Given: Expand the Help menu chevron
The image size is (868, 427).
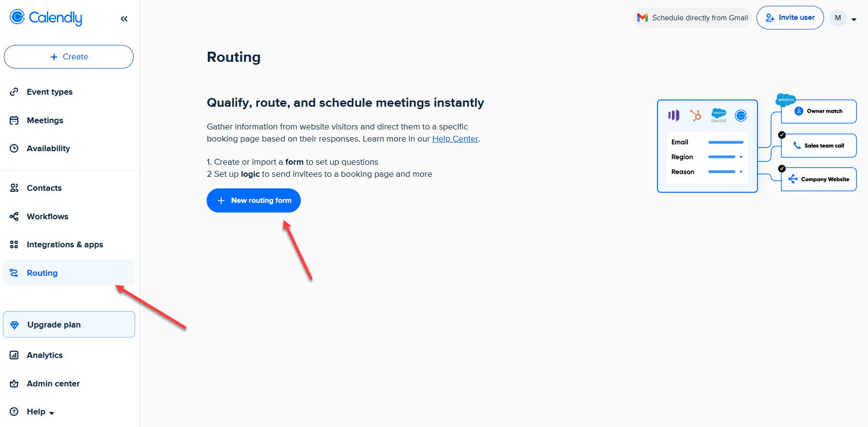Looking at the screenshot, I should click(52, 413).
